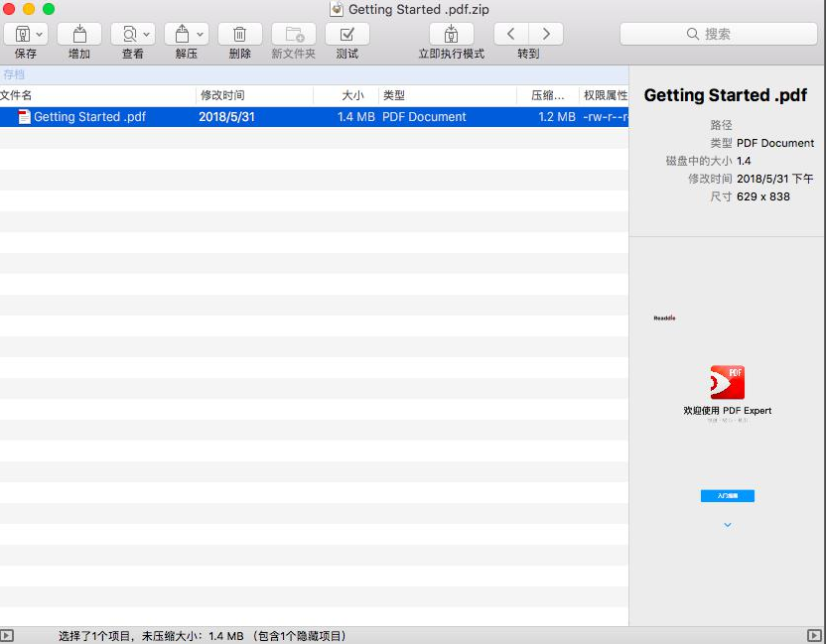The width and height of the screenshot is (826, 644).
Task: Click the 增加 (Add) files icon
Action: 79,34
